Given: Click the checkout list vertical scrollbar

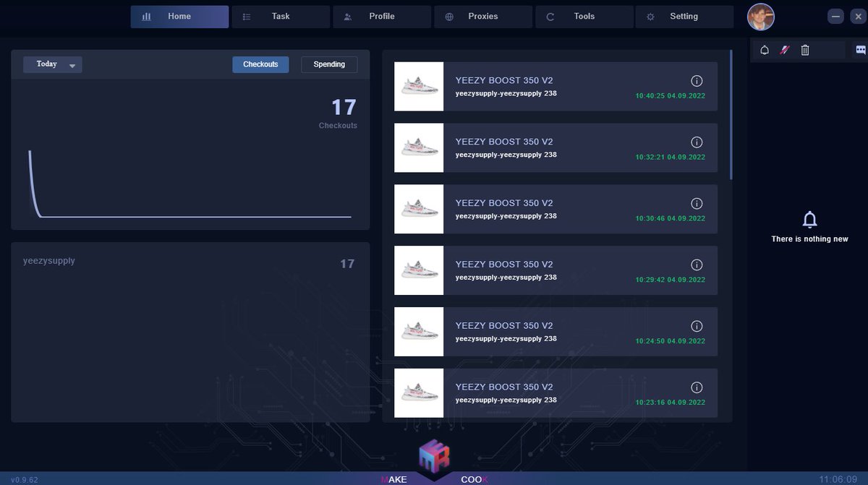Looking at the screenshot, I should click(731, 114).
